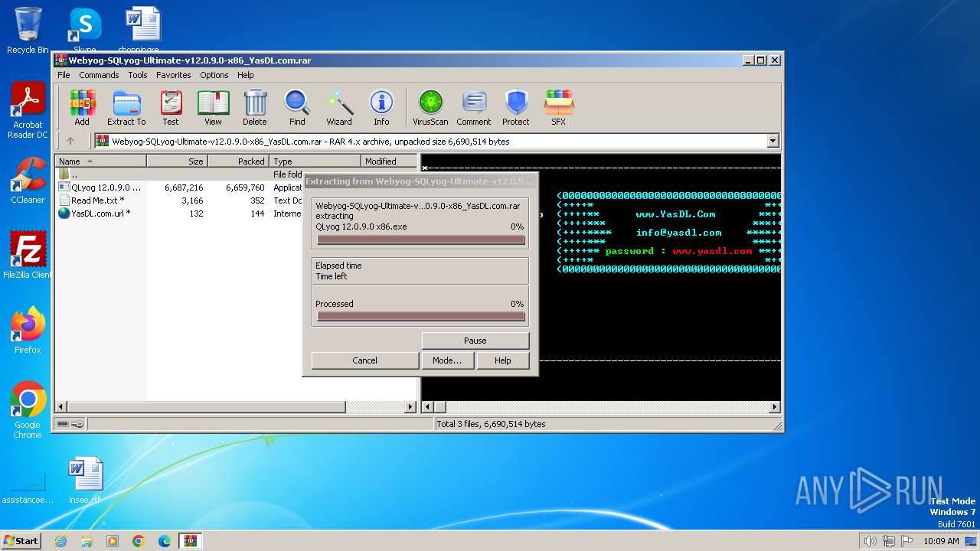This screenshot has height=551, width=980.
Task: Open Firefox desktop shortcut
Action: click(28, 330)
